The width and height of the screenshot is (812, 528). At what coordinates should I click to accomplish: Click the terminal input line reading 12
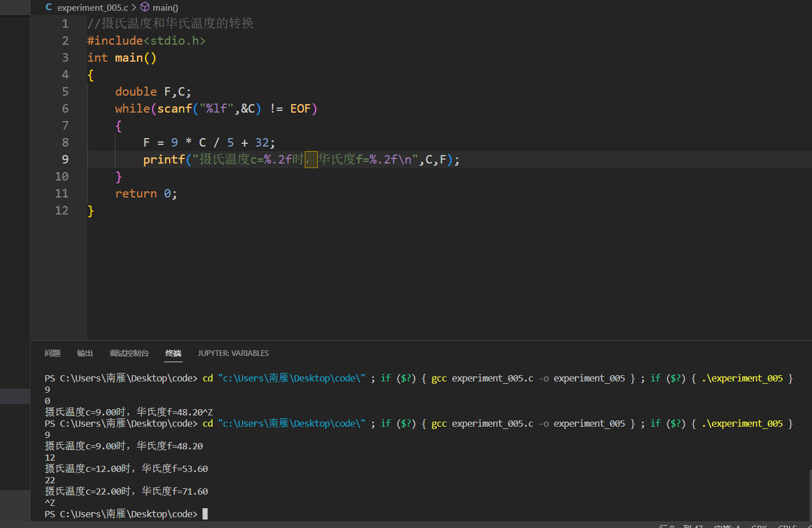(x=50, y=457)
